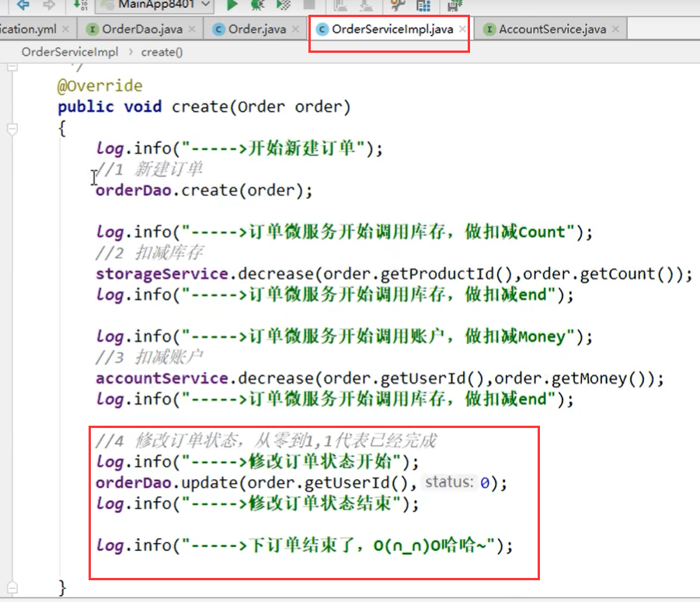Click the fold end marker at closing brace

click(12, 587)
